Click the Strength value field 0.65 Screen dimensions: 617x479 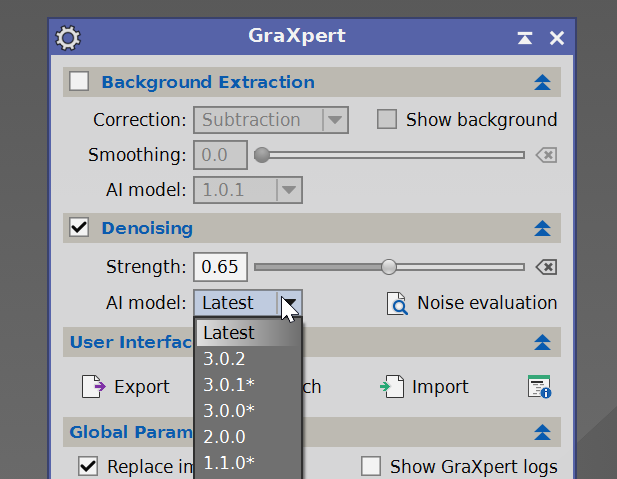pyautogui.click(x=220, y=267)
